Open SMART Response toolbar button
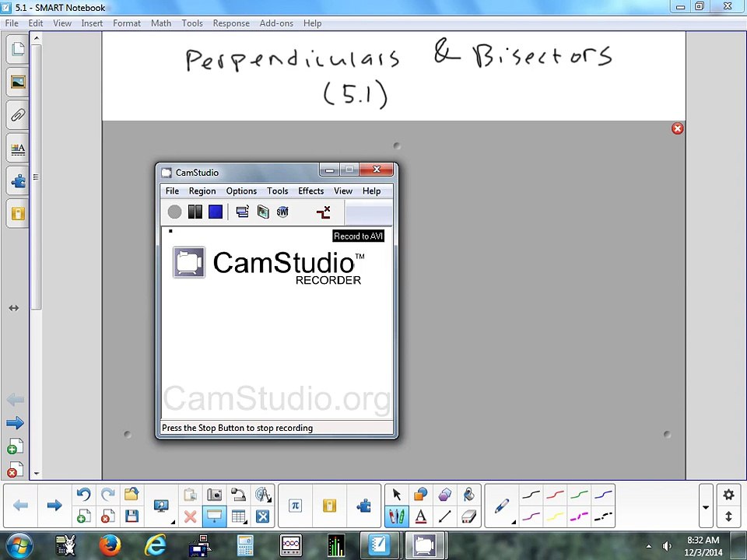 [x=330, y=506]
